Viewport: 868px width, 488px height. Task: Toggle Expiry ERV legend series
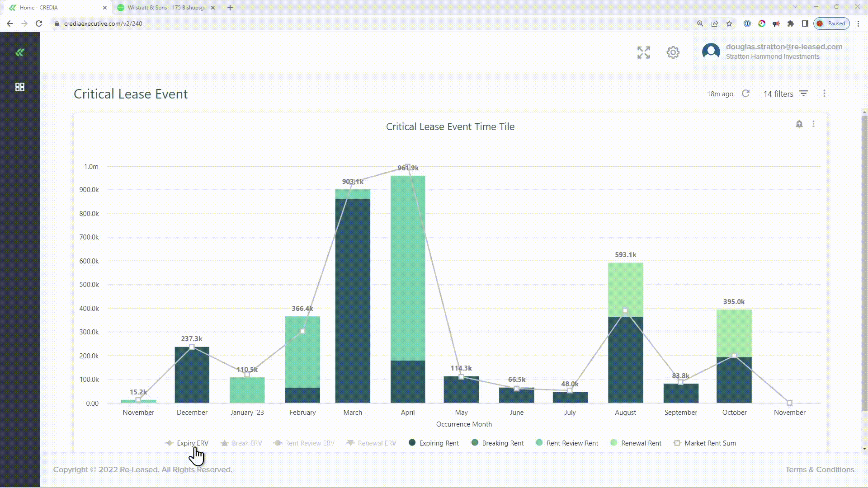(187, 443)
